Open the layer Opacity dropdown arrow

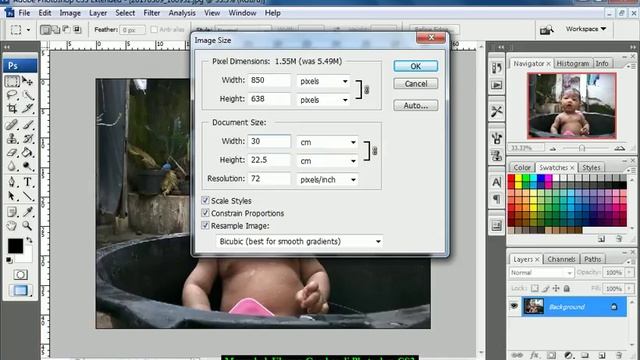coord(629,272)
